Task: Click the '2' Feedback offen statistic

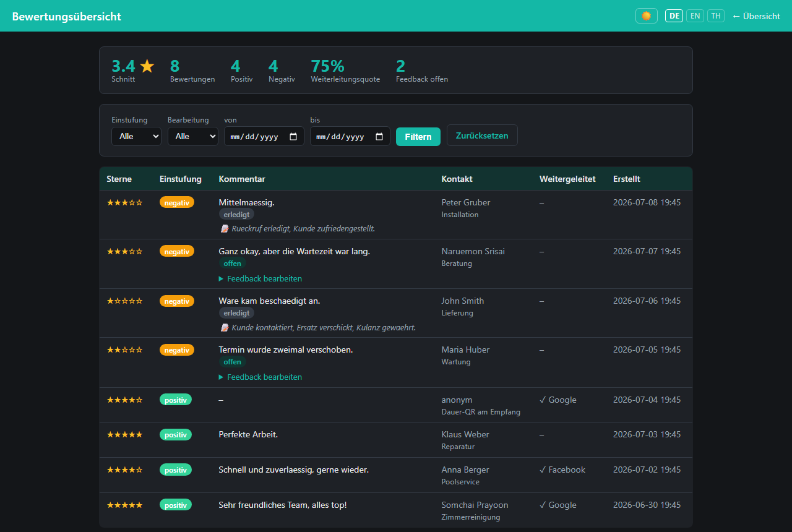Action: (x=401, y=66)
